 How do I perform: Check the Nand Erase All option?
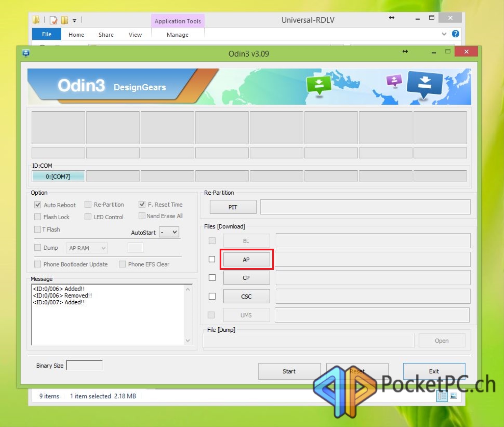(x=142, y=216)
